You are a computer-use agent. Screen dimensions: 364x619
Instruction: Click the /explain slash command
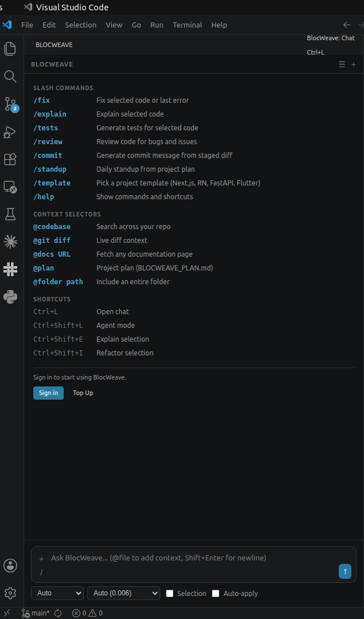coord(50,114)
